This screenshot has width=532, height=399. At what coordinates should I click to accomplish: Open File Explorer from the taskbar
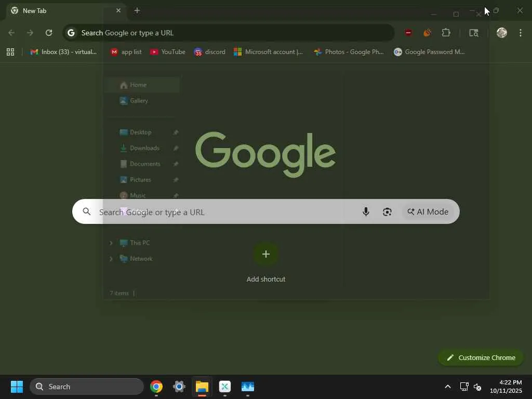click(x=202, y=387)
